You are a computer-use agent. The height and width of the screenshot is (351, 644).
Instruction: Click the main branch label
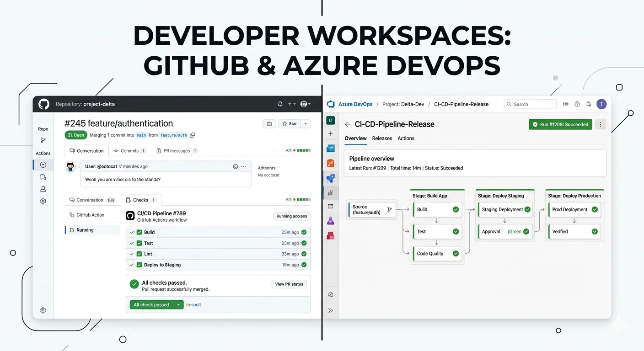[x=142, y=135]
